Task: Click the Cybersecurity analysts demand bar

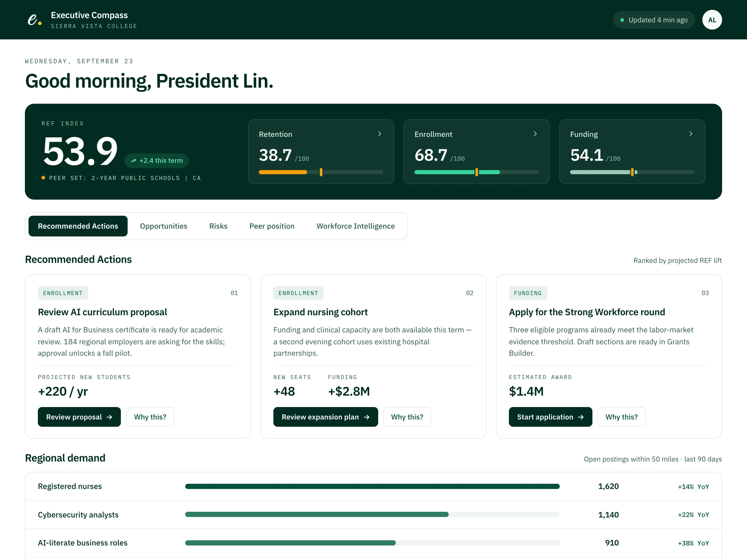Action: click(x=372, y=514)
